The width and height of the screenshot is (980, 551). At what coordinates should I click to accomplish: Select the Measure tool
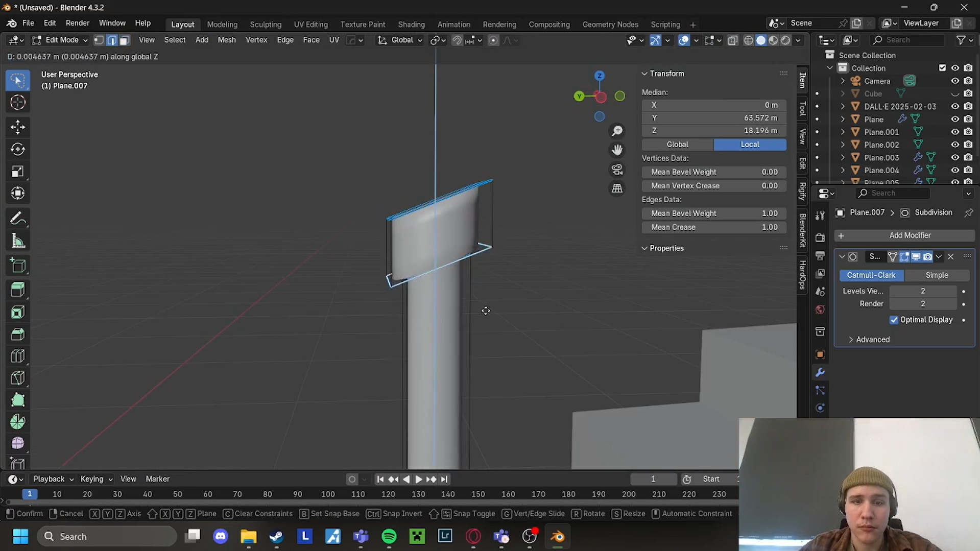(18, 241)
